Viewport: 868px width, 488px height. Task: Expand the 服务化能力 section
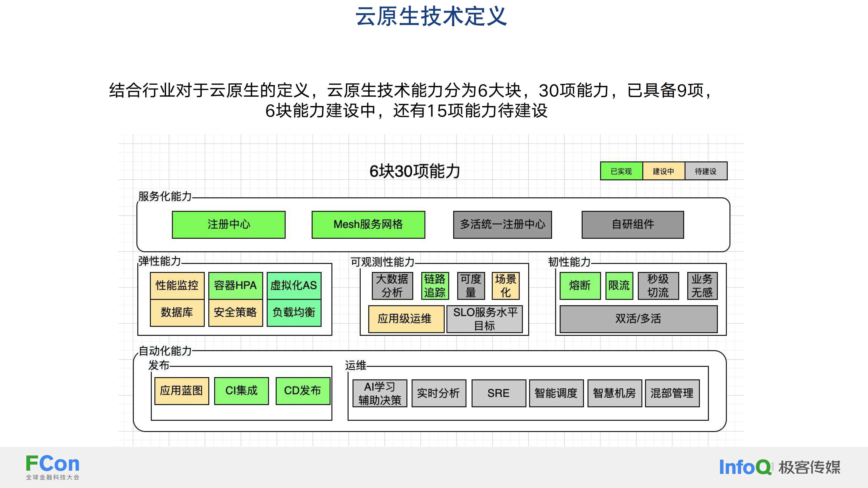164,197
